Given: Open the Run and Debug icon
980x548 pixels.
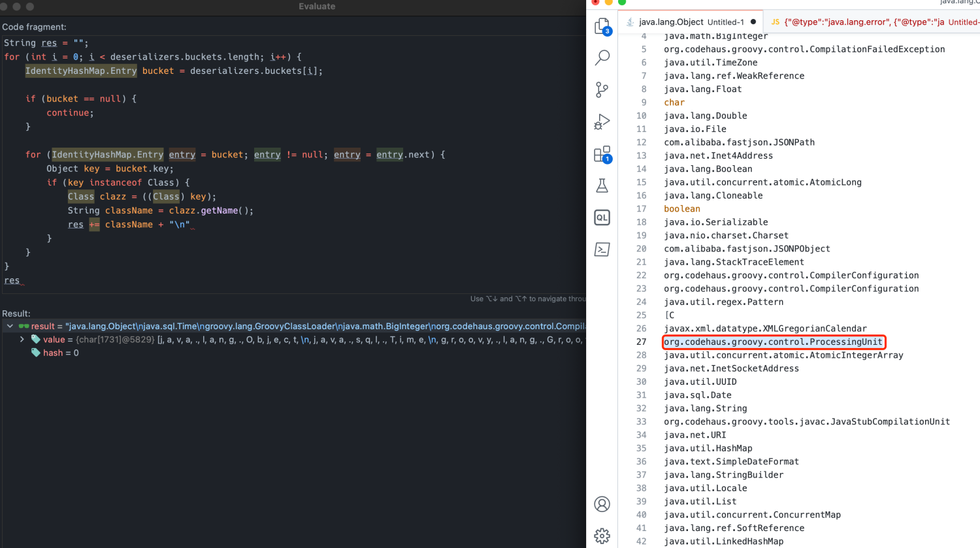Looking at the screenshot, I should pyautogui.click(x=602, y=121).
